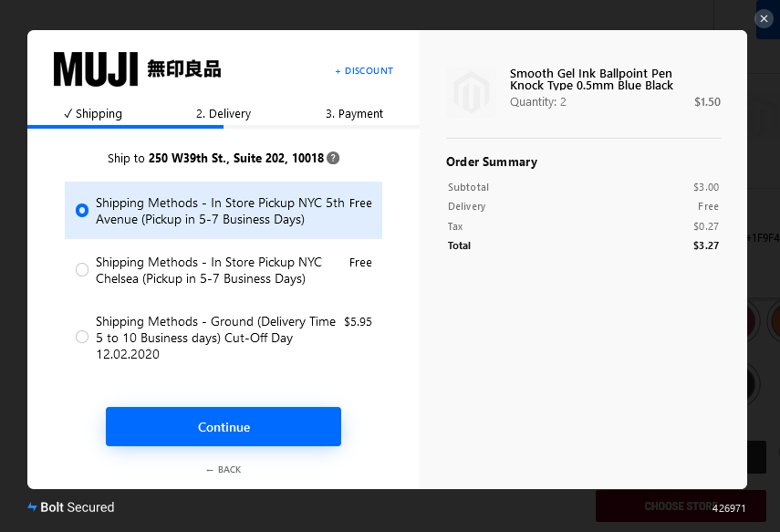Image resolution: width=780 pixels, height=532 pixels.
Task: Click the shipping address 250 W39th St.
Action: 236,158
